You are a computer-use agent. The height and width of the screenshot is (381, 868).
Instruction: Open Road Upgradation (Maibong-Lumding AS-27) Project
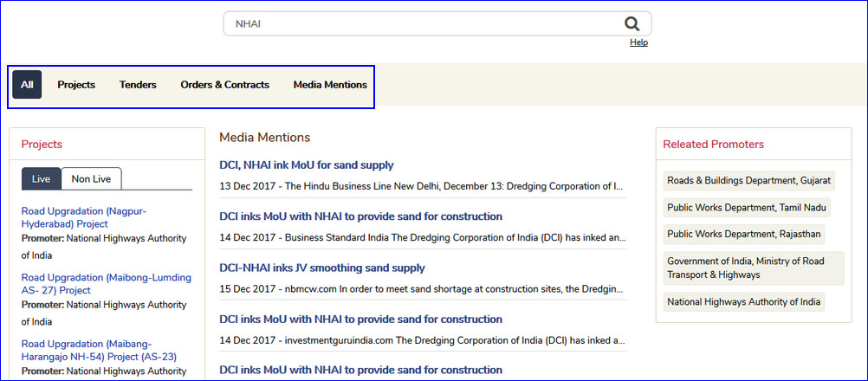[x=106, y=284]
